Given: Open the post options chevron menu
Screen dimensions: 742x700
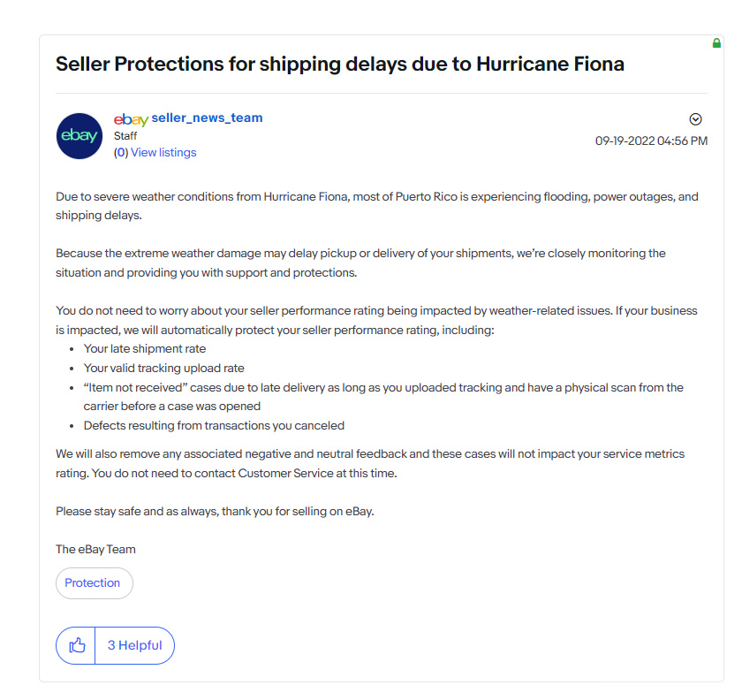Looking at the screenshot, I should 695,119.
